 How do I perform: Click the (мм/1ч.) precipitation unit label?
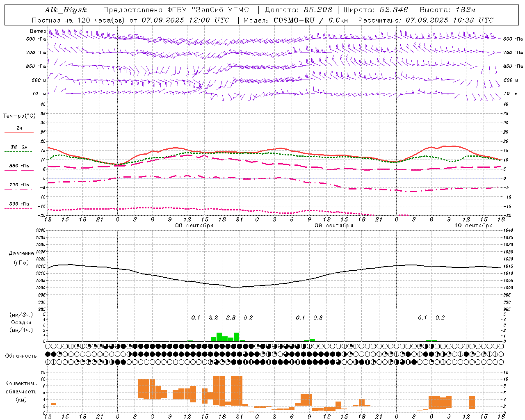click(x=21, y=330)
